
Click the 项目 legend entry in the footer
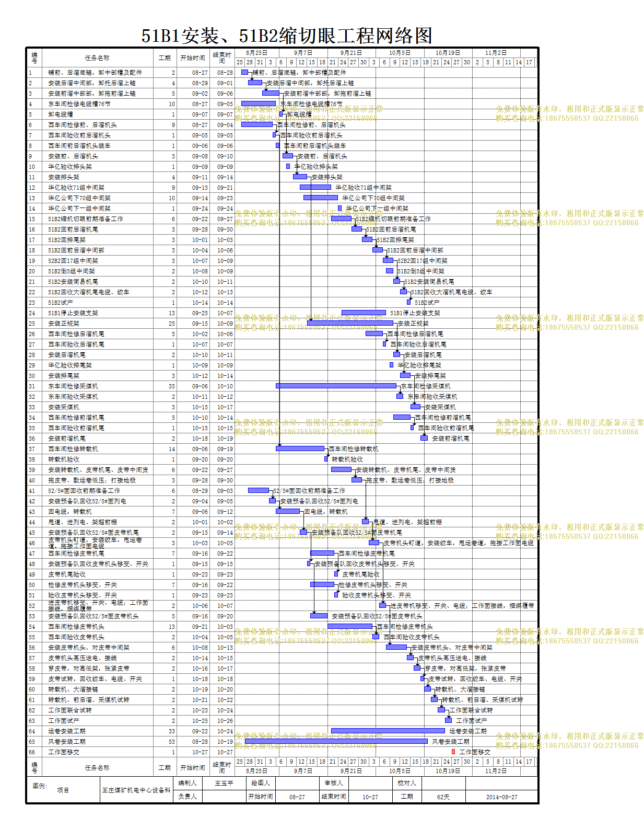(63, 790)
